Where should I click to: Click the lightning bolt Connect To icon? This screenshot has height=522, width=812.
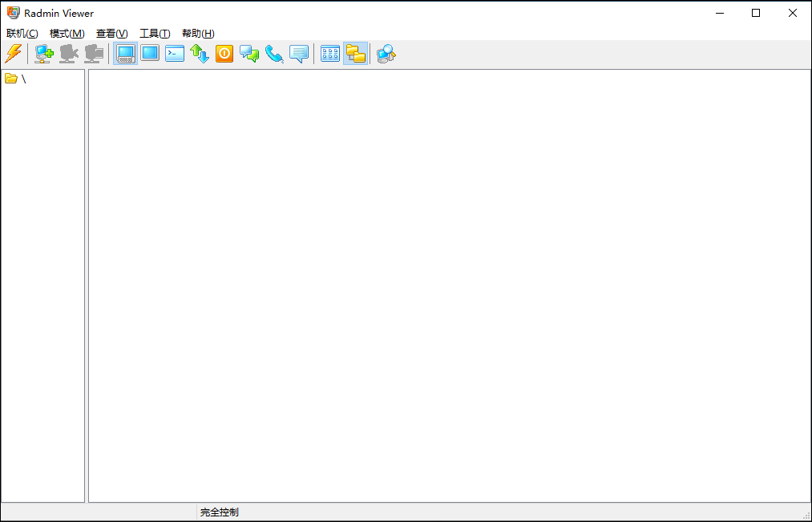pyautogui.click(x=14, y=54)
